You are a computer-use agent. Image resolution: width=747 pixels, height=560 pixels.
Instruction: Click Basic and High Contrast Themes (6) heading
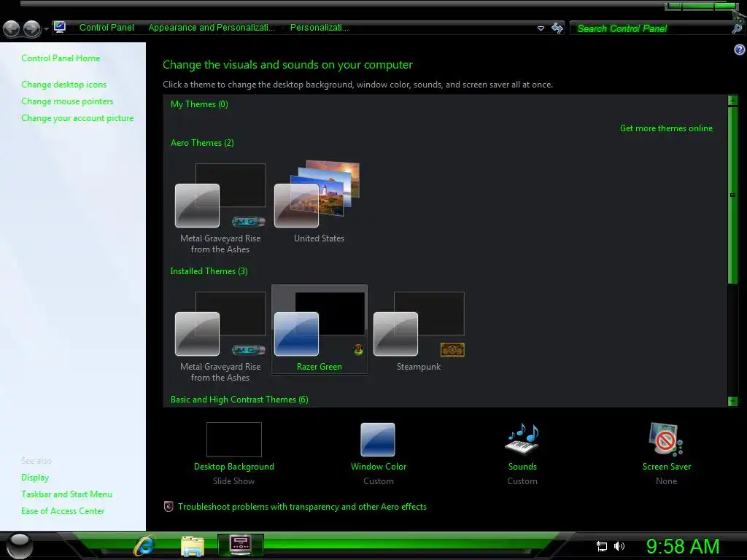click(239, 400)
